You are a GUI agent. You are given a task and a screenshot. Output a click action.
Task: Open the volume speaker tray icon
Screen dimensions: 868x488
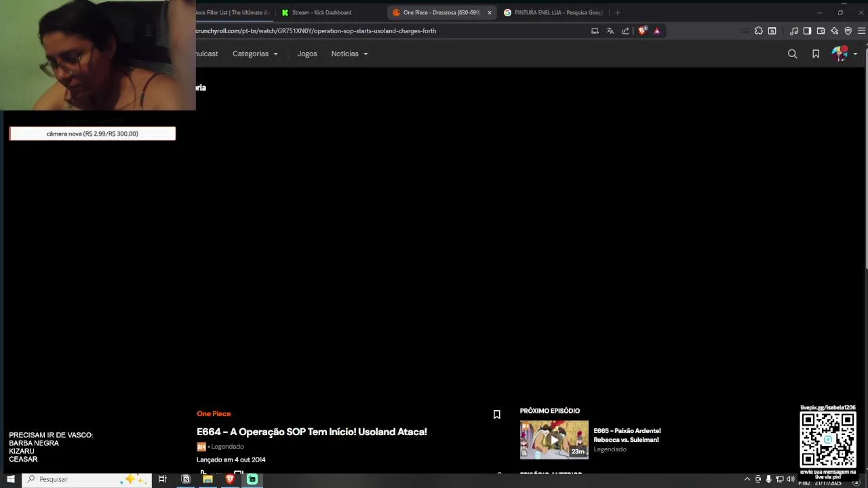(x=791, y=479)
